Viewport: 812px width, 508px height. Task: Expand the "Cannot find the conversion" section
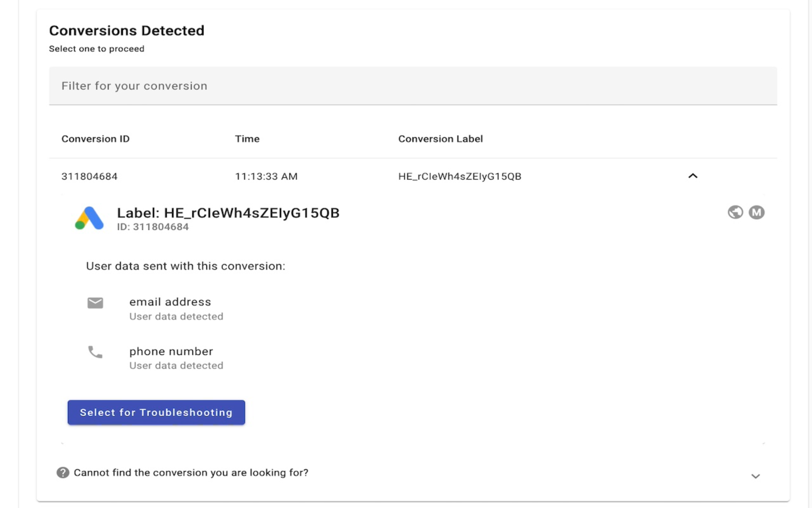(x=755, y=476)
